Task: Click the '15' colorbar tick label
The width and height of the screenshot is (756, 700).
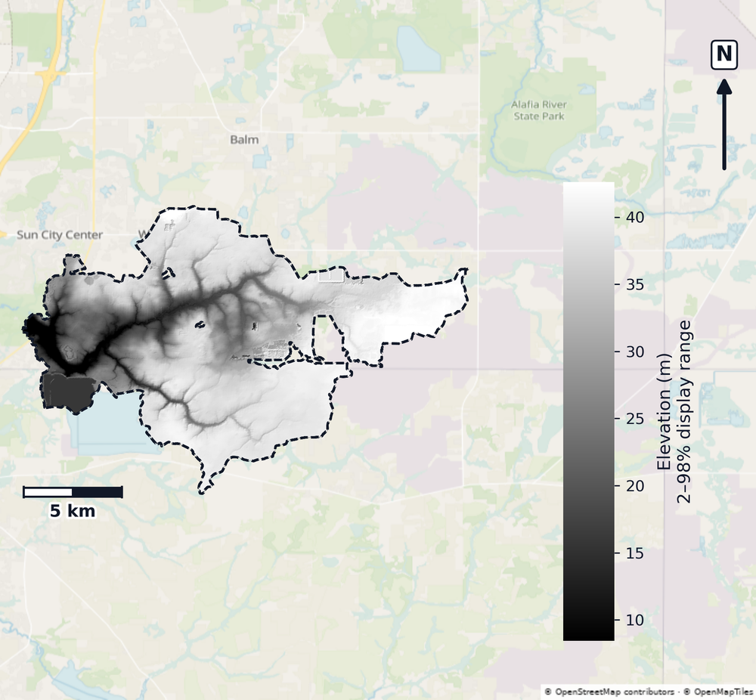Action: tap(635, 553)
